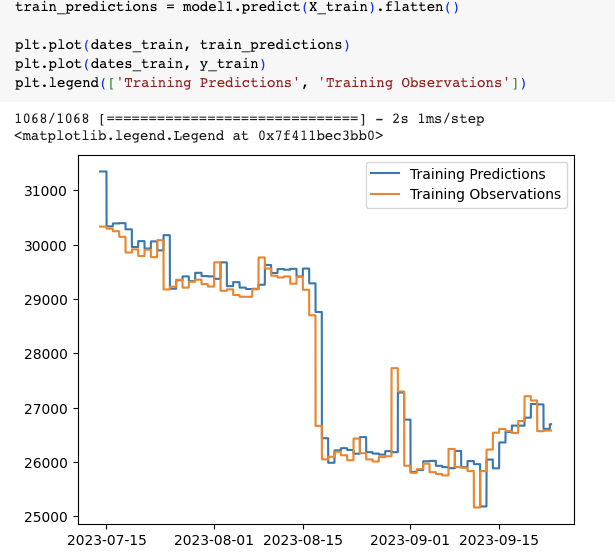Click the y-axis label 26000
Screen dimensions: 615x554
click(45, 463)
